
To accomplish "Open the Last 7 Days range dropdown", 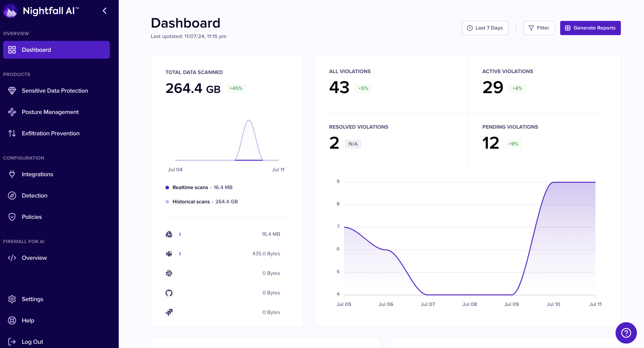I will (485, 28).
